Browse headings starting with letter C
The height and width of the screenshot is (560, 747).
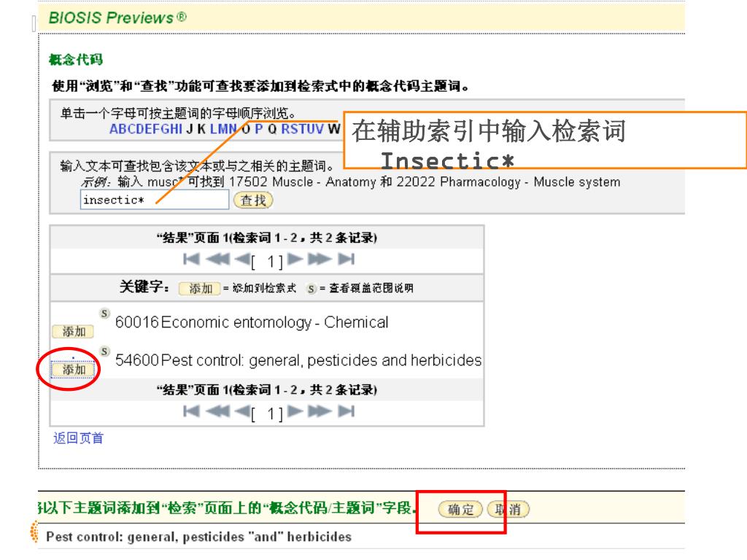pyautogui.click(x=131, y=129)
